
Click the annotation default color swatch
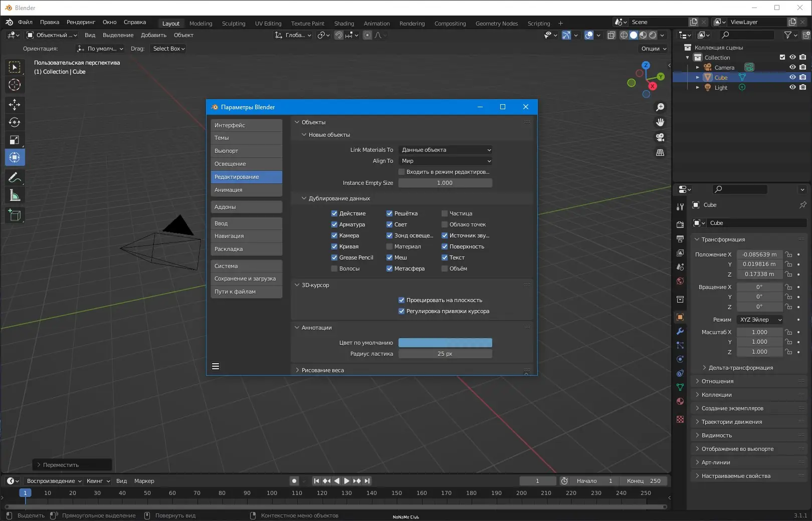pos(445,343)
